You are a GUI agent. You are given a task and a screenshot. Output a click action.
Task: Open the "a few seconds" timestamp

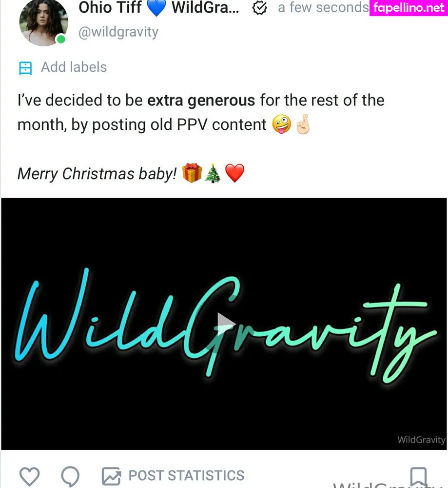tap(323, 8)
